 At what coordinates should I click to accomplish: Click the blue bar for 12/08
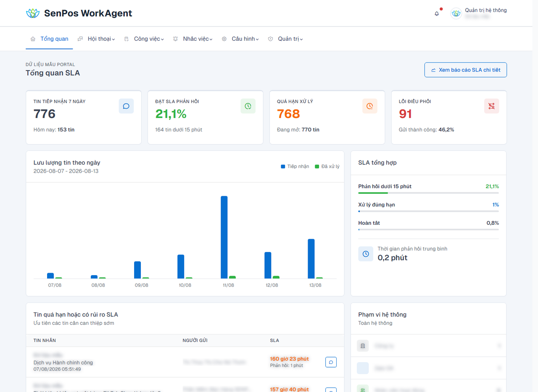[268, 265]
